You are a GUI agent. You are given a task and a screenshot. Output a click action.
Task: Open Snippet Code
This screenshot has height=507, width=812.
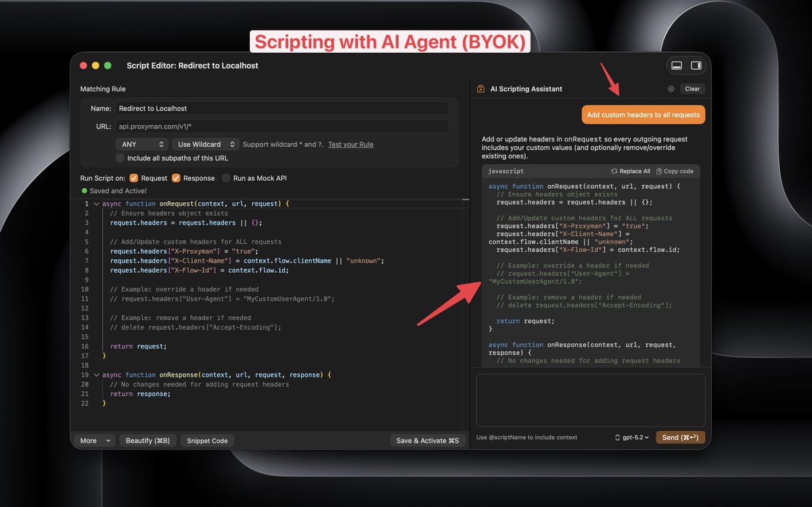point(207,441)
